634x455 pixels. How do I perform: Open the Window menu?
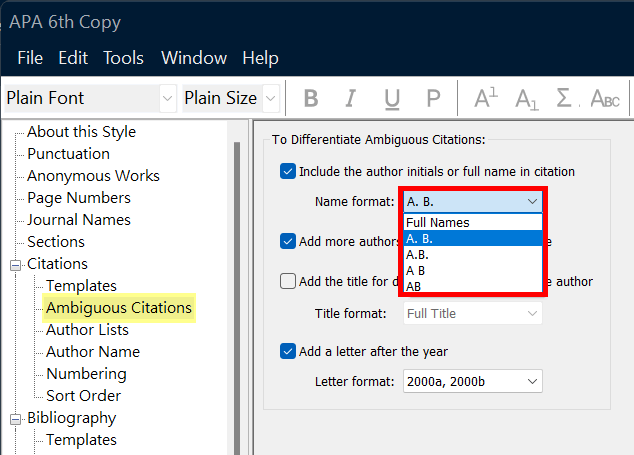pyautogui.click(x=194, y=58)
